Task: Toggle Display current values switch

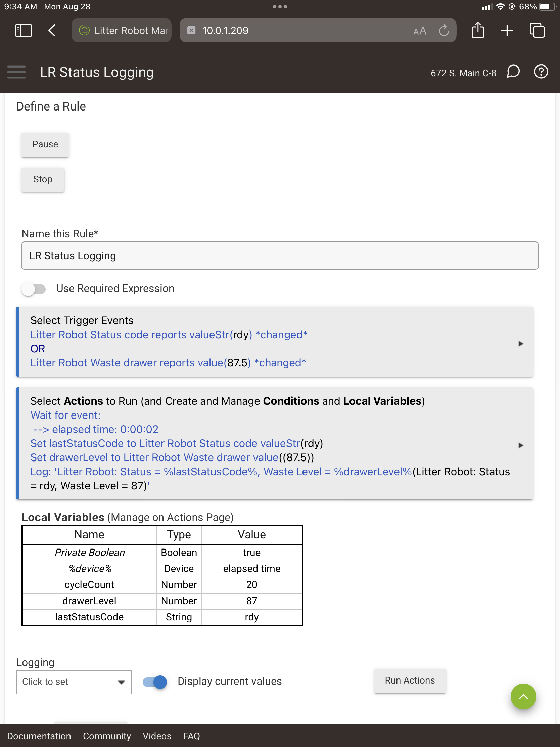Action: click(x=155, y=682)
